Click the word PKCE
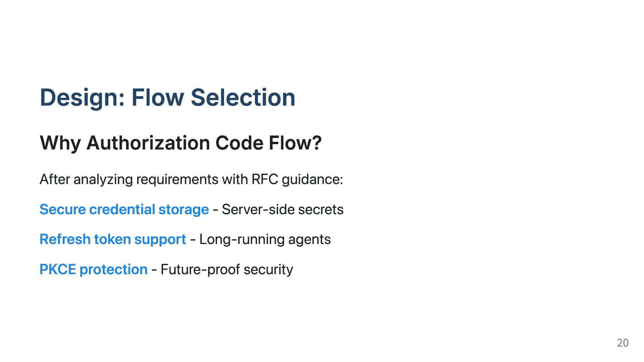This screenshot has width=644, height=362. [x=58, y=269]
